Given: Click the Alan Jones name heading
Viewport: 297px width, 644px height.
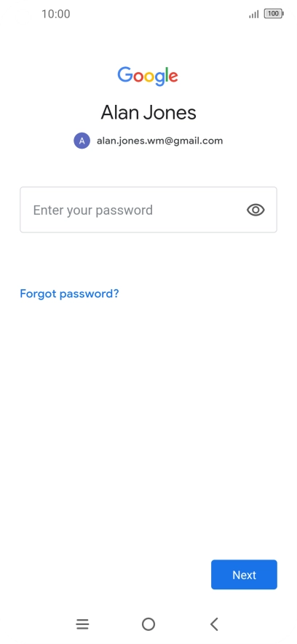Looking at the screenshot, I should pos(148,112).
